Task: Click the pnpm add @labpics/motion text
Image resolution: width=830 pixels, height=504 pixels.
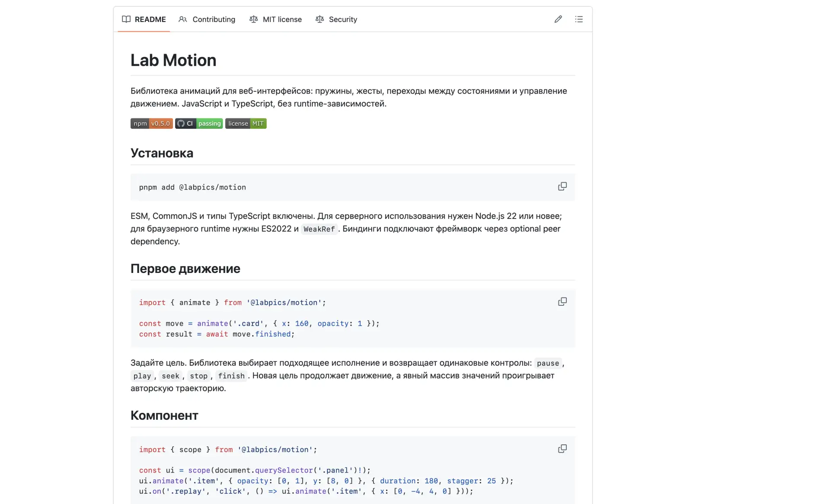Action: click(x=192, y=187)
